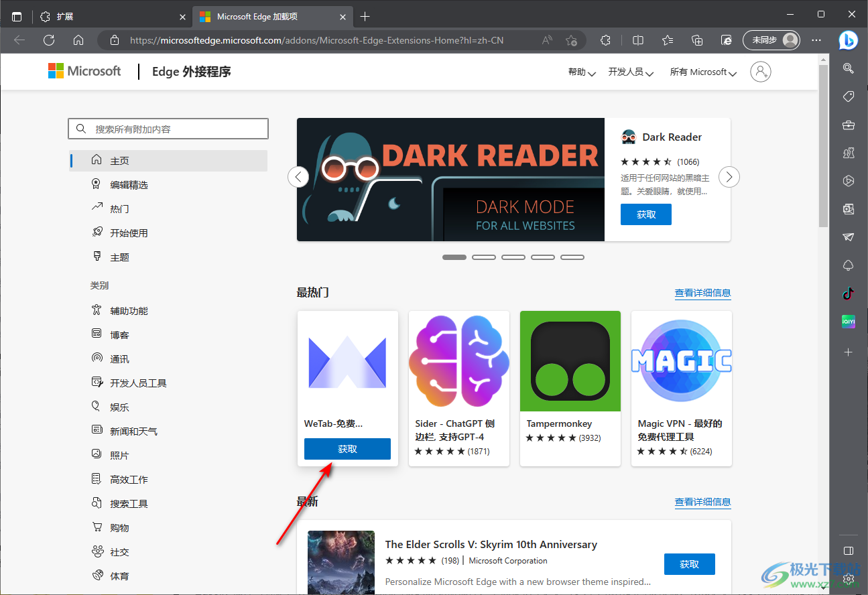The image size is (868, 595).
Task: Click the 未同步 profile button
Action: [771, 40]
